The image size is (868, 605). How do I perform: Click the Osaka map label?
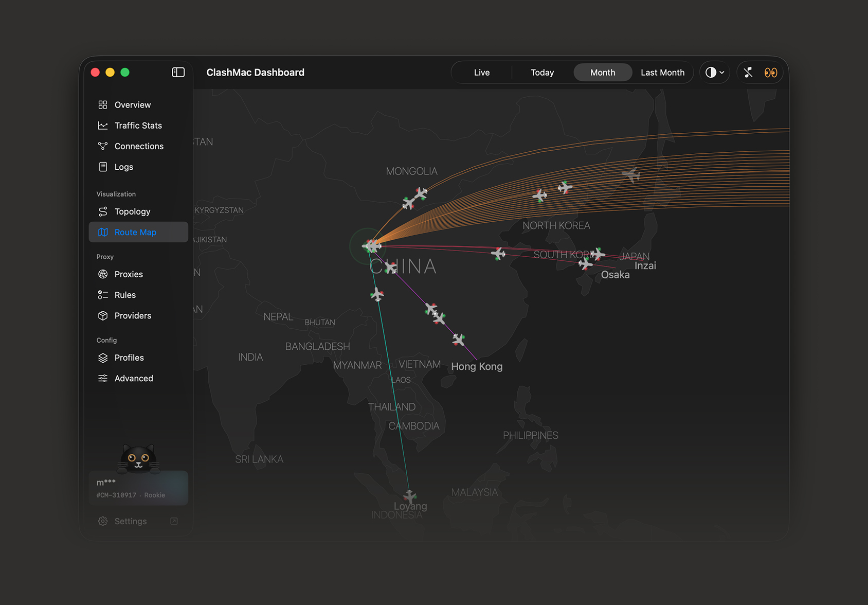point(615,275)
